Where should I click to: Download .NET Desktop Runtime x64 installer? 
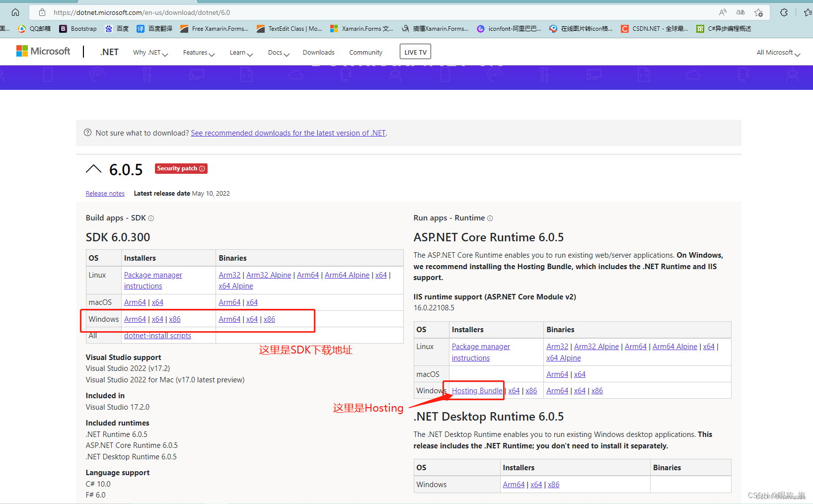(x=536, y=485)
